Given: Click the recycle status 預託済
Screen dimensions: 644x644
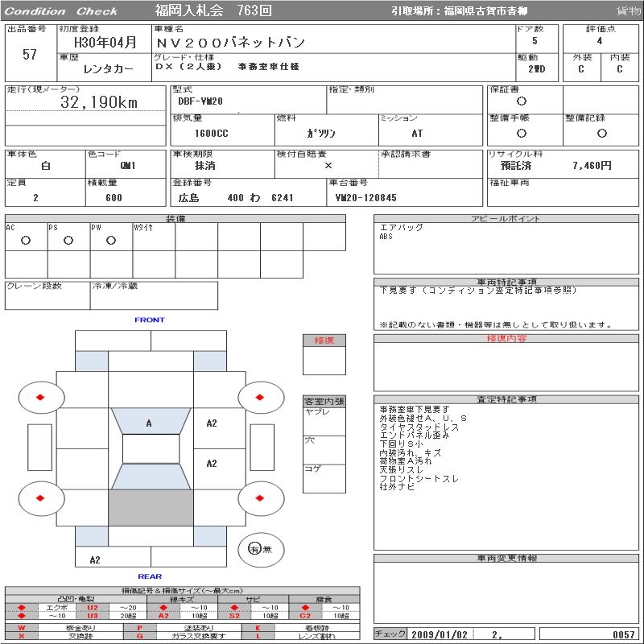Looking at the screenshot, I should [516, 166].
